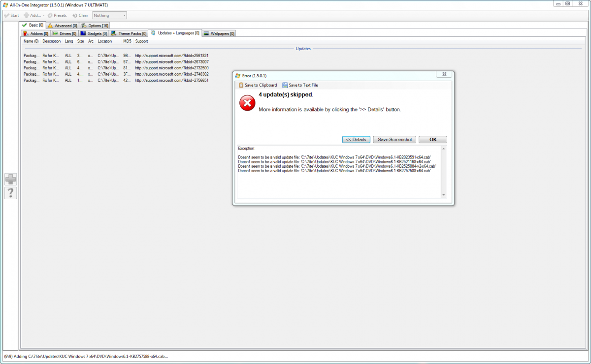Click the Arc column header

tap(91, 41)
